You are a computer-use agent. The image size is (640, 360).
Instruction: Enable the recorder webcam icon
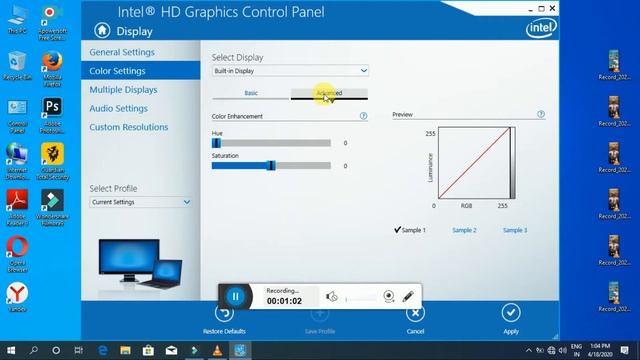coord(389,296)
